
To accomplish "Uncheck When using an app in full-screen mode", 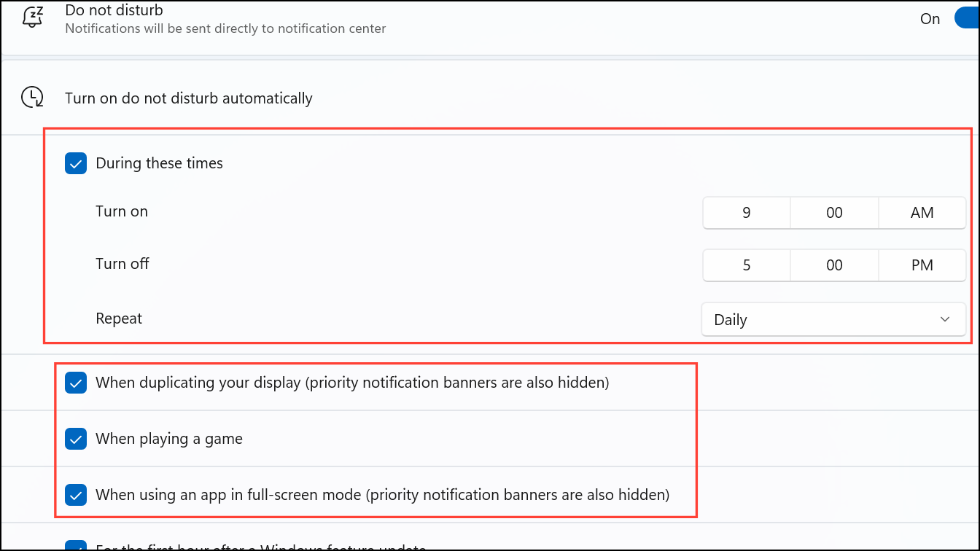I will 76,495.
